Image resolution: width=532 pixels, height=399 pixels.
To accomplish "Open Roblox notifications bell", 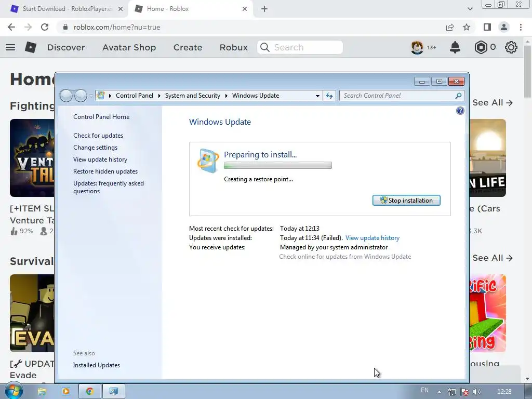I will click(455, 47).
